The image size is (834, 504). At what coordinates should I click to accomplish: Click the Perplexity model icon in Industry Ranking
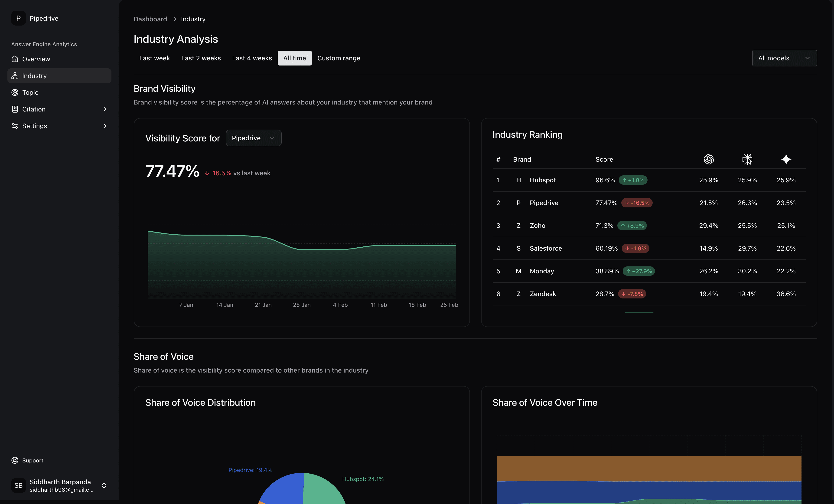click(x=747, y=159)
